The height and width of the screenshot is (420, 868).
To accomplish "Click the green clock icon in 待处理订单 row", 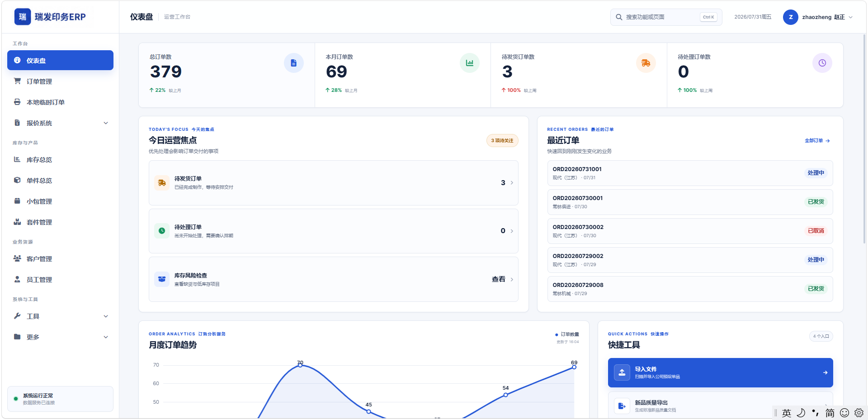I will click(162, 231).
